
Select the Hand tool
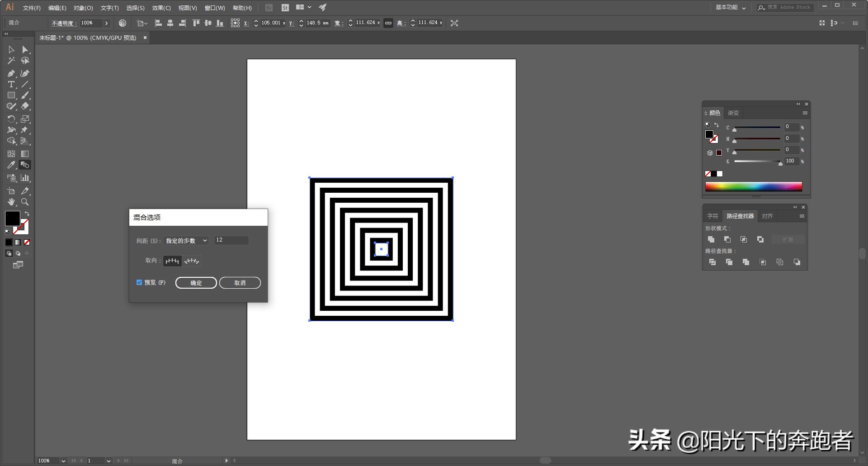10,202
